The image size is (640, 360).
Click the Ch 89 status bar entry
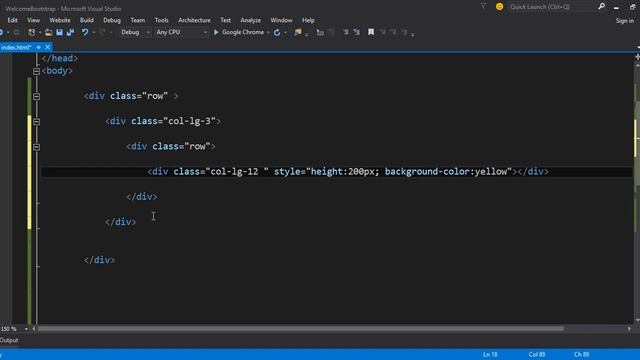click(x=582, y=354)
